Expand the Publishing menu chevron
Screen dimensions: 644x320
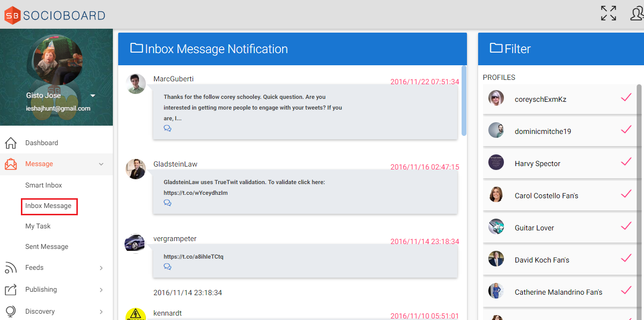101,290
